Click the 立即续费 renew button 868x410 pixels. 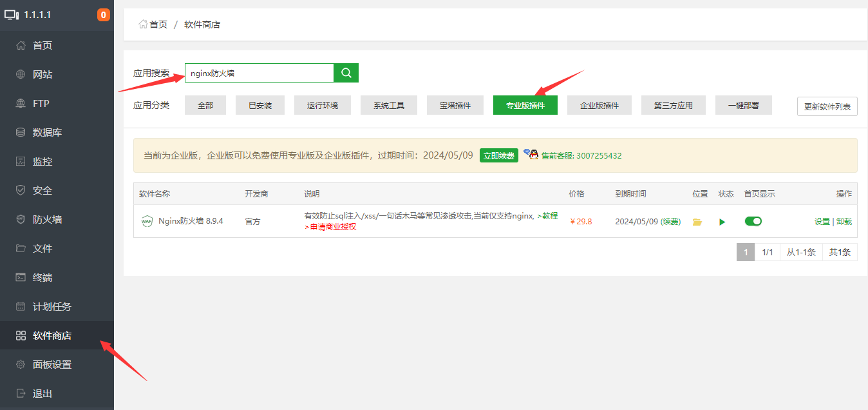(x=498, y=155)
